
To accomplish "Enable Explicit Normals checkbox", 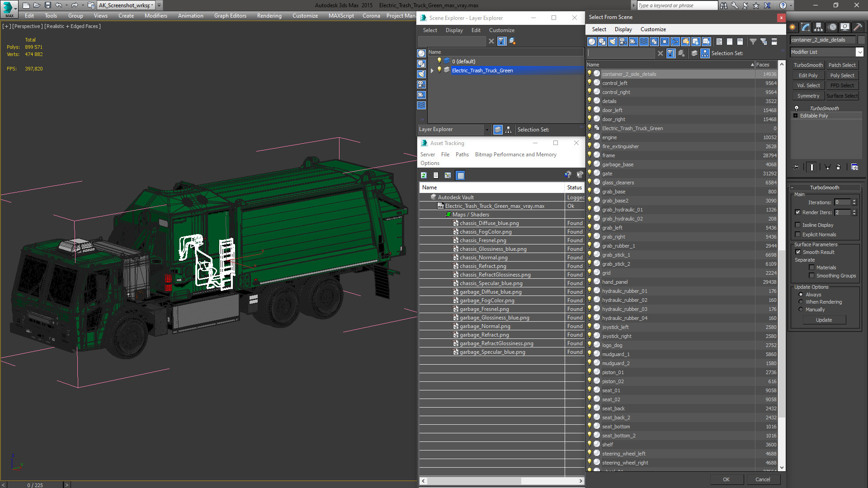I will click(797, 235).
